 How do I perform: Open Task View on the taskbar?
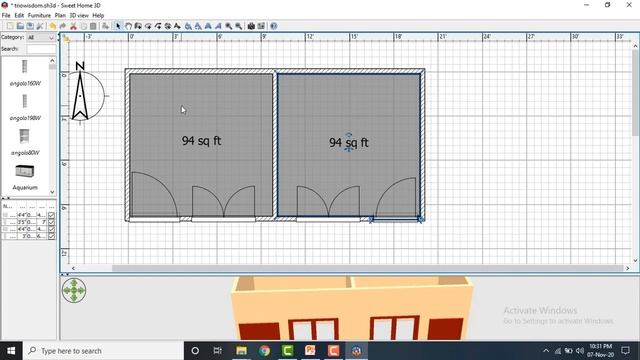218,351
